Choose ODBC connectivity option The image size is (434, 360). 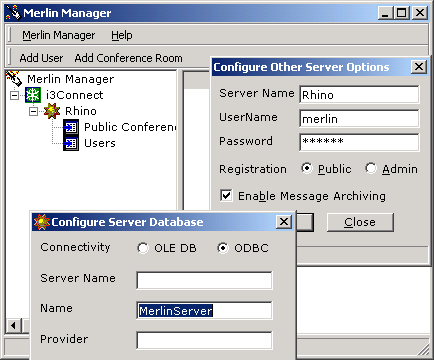pyautogui.click(x=223, y=248)
